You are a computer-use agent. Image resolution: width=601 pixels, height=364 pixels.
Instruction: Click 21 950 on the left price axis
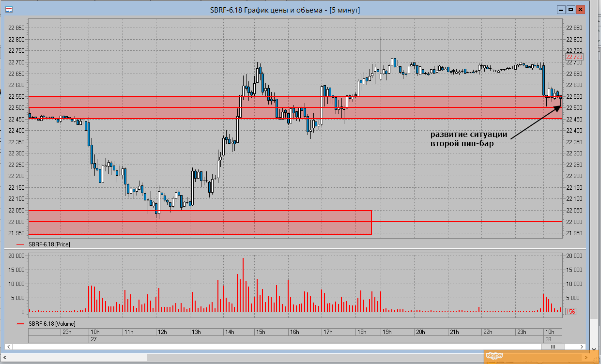tap(17, 233)
